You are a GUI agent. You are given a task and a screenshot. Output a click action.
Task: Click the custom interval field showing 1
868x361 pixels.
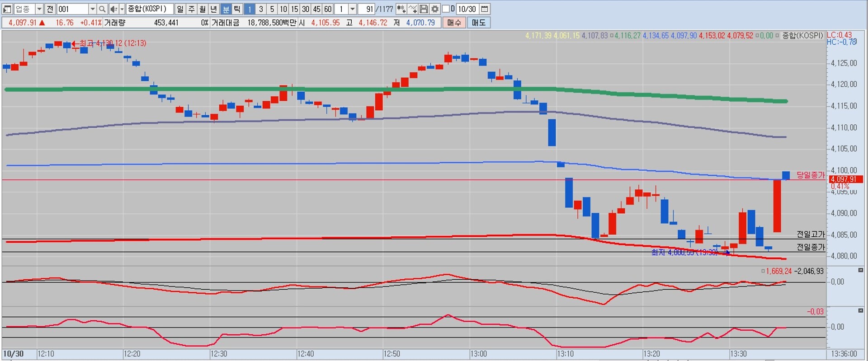click(x=341, y=9)
